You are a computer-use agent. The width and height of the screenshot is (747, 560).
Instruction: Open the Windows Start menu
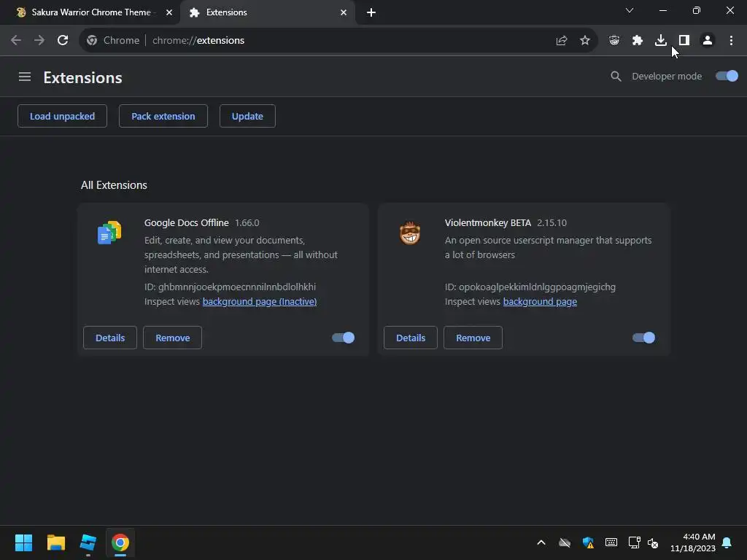(23, 542)
